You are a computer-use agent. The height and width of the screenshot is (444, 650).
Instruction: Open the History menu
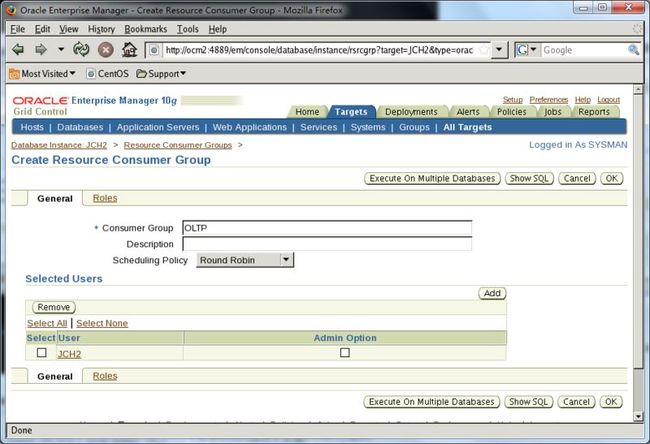pos(101,29)
